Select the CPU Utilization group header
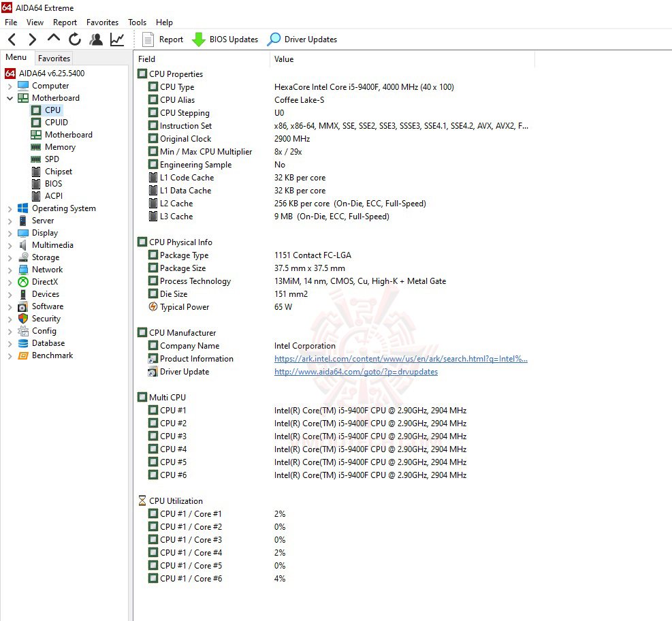 click(x=170, y=501)
